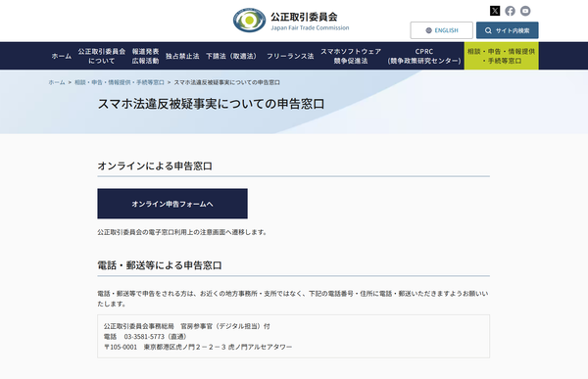Select 下請法（取適法） in navigation bar
The image size is (588, 379).
click(x=232, y=56)
